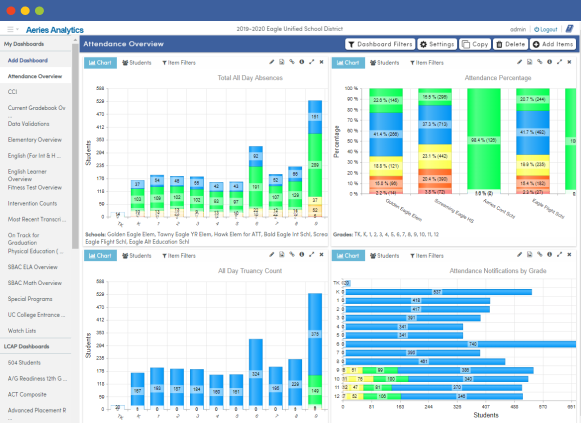Open Watch Lists dashboard
The height and width of the screenshot is (423, 581).
(22, 331)
